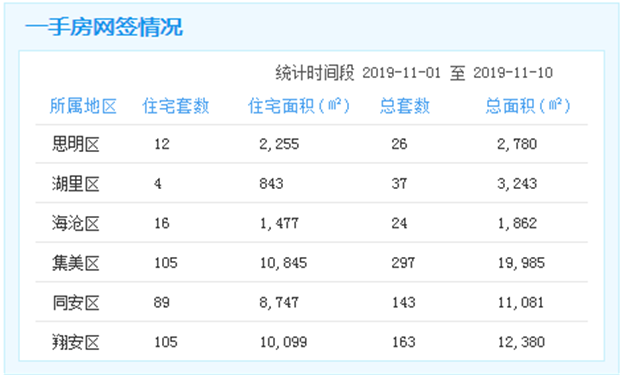
Task: Click the 总套数 column header
Action: 405,106
